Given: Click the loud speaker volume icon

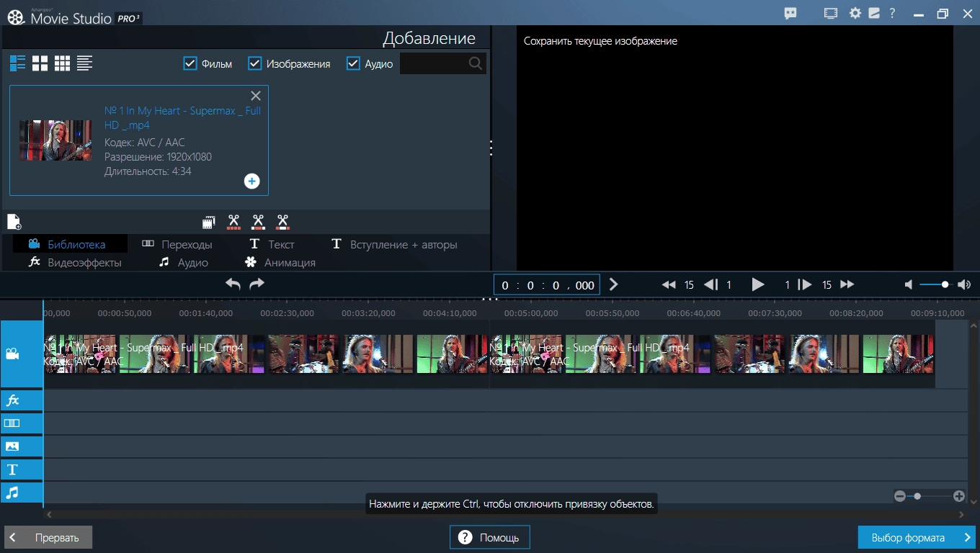Looking at the screenshot, I should [964, 285].
